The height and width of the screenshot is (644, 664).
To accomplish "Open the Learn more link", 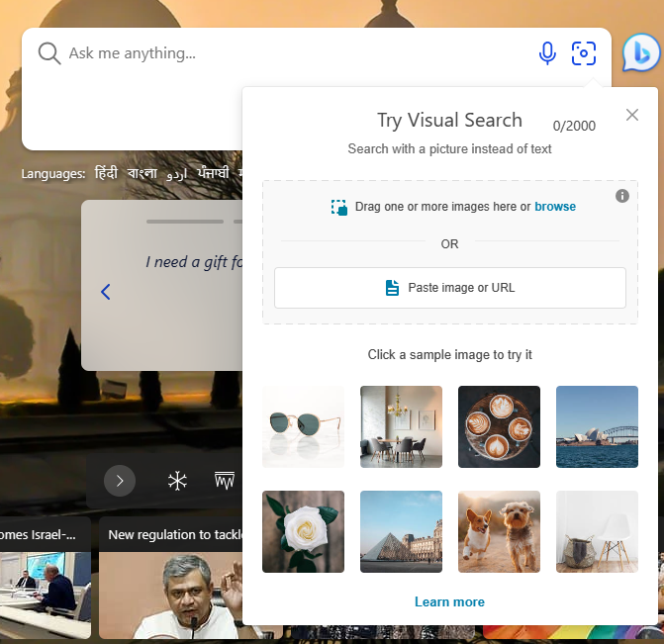I will coord(449,601).
